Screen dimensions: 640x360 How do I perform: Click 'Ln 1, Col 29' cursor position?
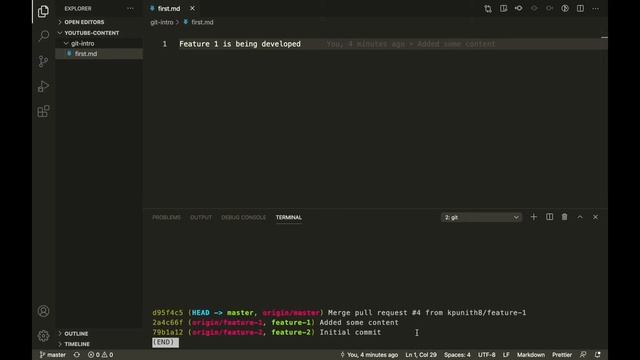click(421, 355)
